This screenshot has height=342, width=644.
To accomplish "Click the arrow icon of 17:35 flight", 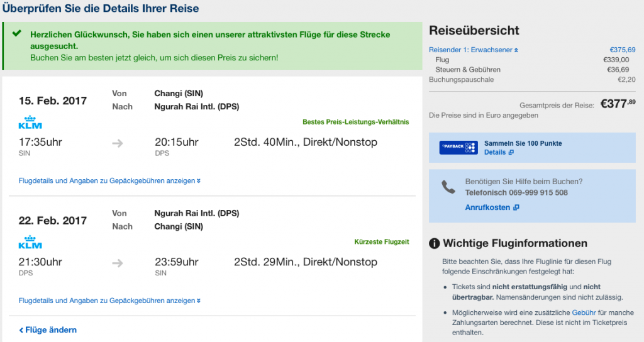I will tap(118, 143).
